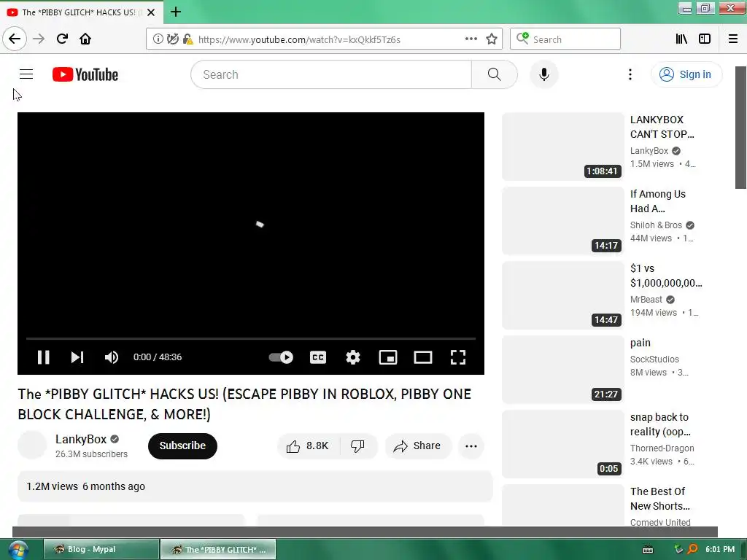Open the browser Library icon
Screen dimensions: 747x560
tap(681, 39)
